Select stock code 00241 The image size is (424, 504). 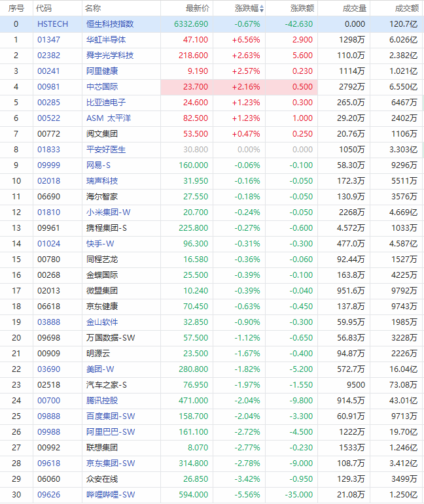(x=49, y=71)
